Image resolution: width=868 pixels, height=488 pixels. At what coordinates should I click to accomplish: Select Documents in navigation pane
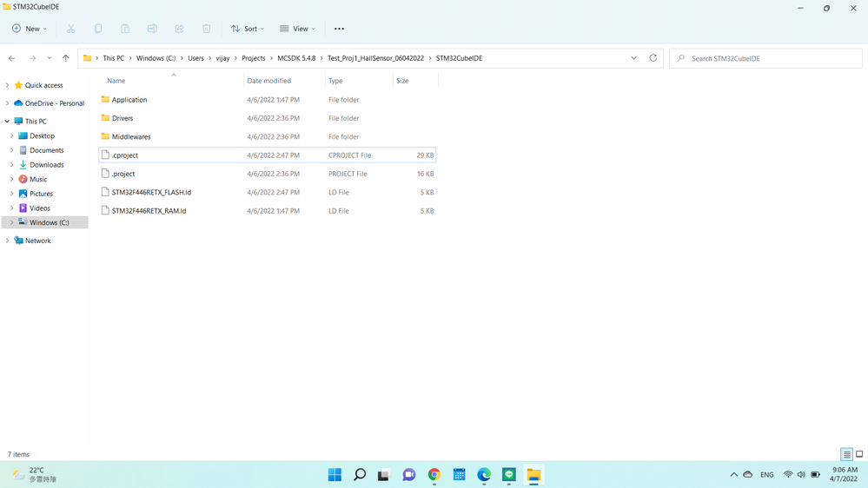point(47,150)
